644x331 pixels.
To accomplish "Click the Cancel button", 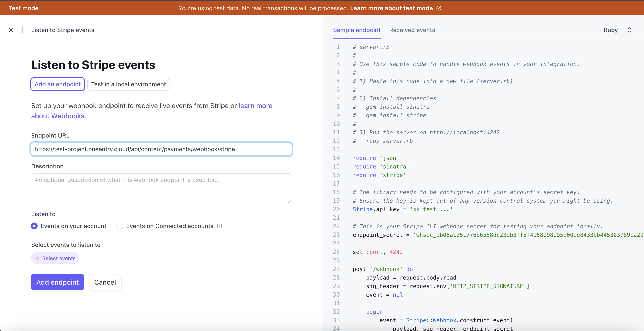I will (105, 282).
